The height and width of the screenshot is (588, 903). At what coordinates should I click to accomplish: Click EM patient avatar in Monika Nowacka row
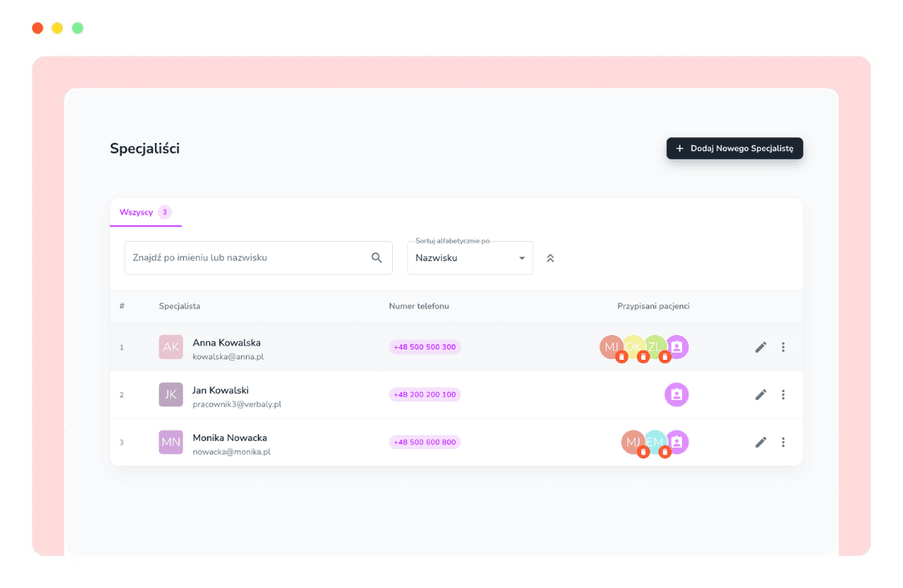[655, 442]
